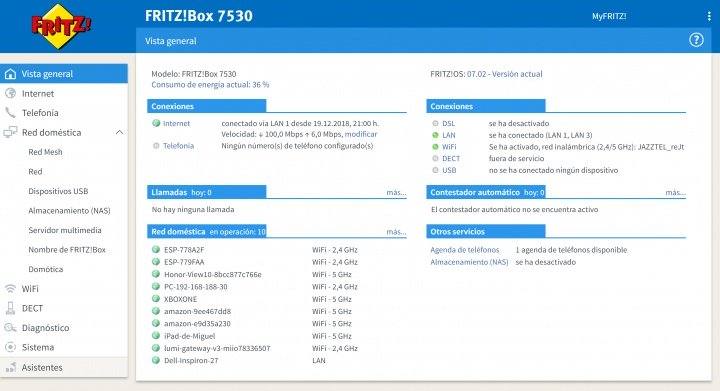Image resolution: width=720 pixels, height=391 pixels.
Task: Open the help question mark icon
Action: pos(696,40)
